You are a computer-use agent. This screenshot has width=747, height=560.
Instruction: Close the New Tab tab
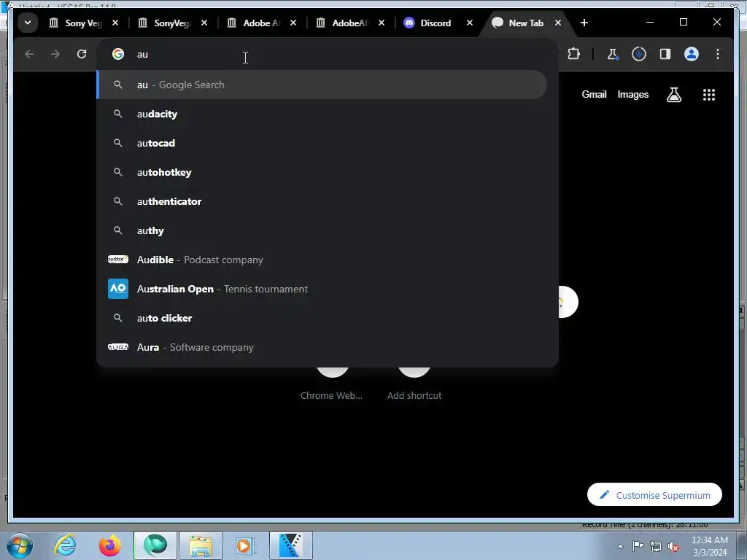[558, 23]
